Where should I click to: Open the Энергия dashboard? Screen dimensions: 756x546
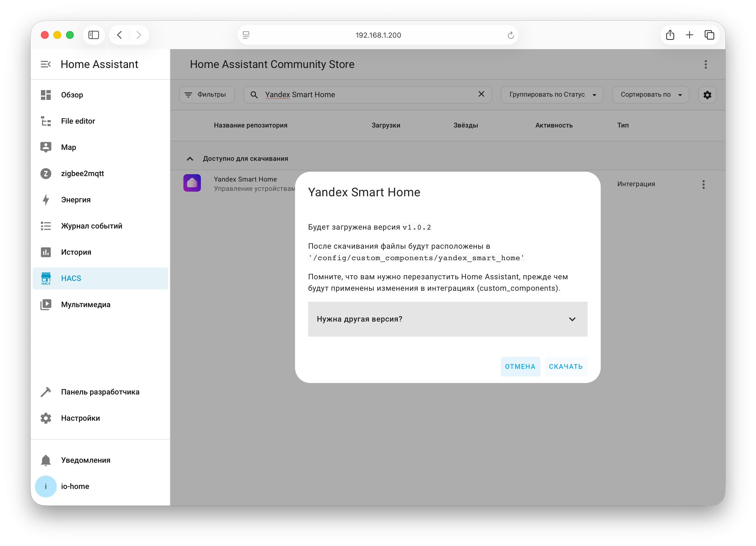point(76,200)
